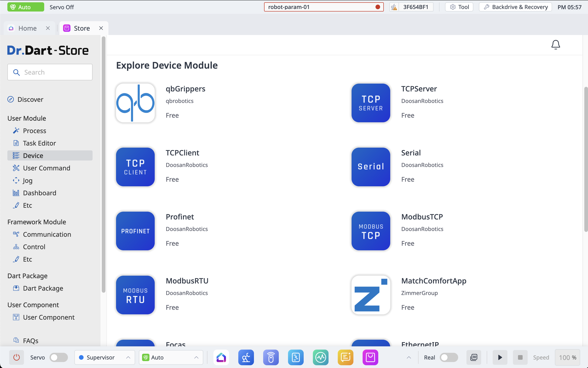Switch to the Home tab
The width and height of the screenshot is (588, 368).
27,28
